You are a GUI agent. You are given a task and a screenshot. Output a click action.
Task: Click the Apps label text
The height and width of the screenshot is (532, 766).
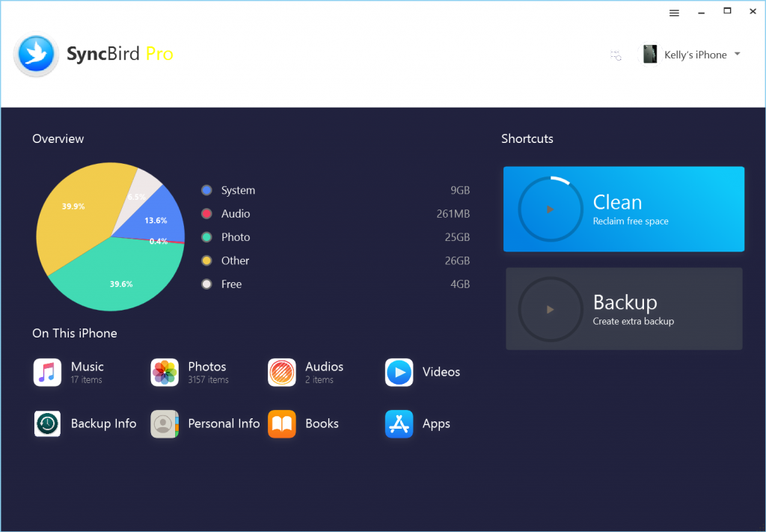pos(436,424)
